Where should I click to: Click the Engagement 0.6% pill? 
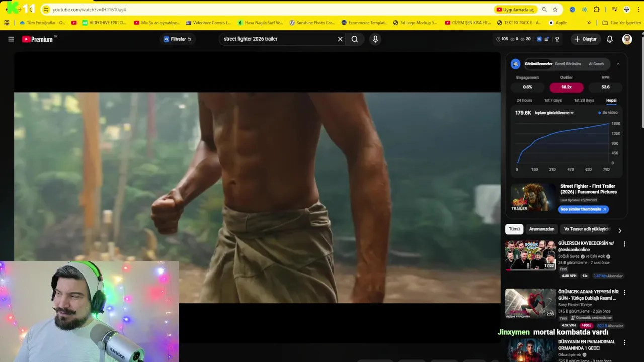point(527,87)
